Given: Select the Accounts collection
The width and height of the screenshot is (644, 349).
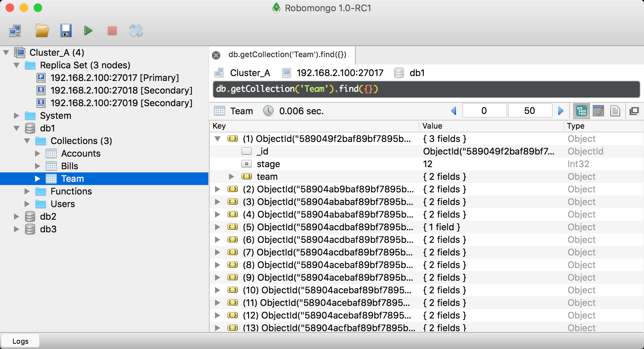Looking at the screenshot, I should tap(81, 153).
